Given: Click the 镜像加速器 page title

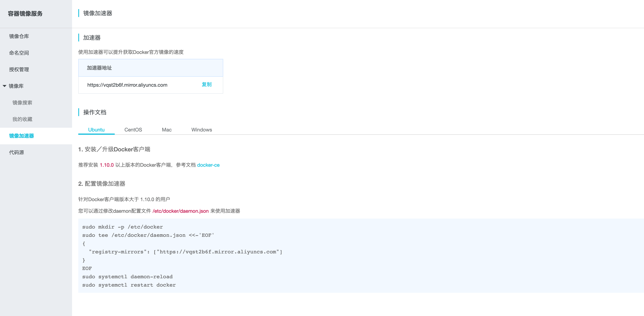Looking at the screenshot, I should (98, 13).
